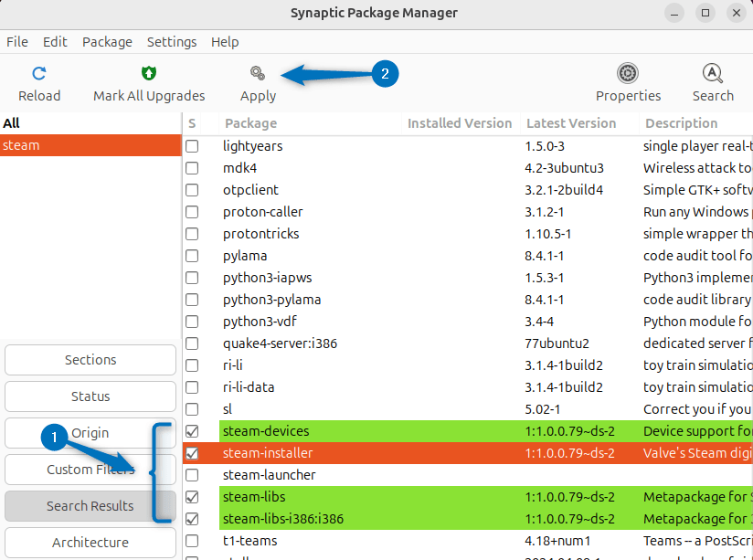Open the Help menu
The width and height of the screenshot is (753, 560).
pos(225,42)
